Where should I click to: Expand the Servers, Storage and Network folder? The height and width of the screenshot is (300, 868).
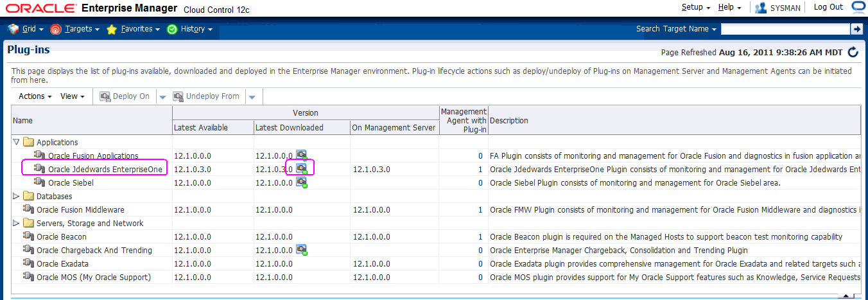coord(17,223)
